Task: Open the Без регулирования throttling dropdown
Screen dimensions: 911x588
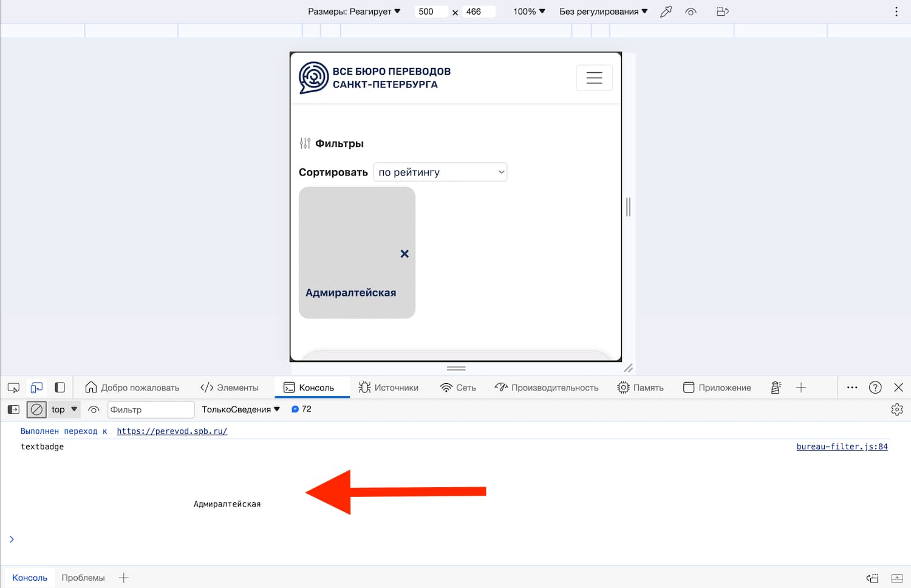Action: click(604, 12)
